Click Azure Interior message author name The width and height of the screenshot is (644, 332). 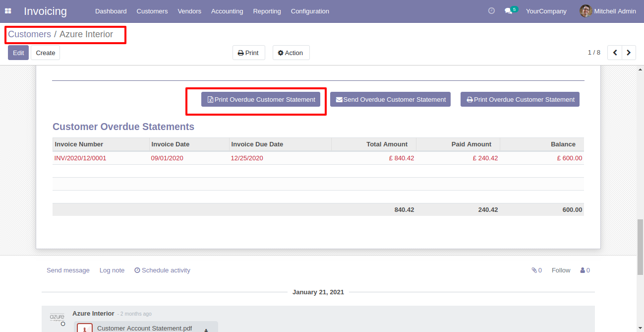[x=93, y=314]
